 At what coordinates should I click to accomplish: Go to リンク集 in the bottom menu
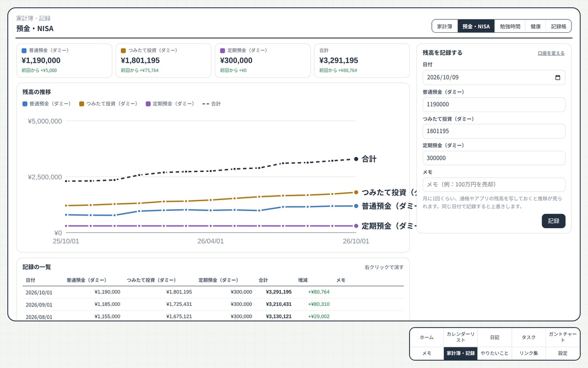click(528, 354)
